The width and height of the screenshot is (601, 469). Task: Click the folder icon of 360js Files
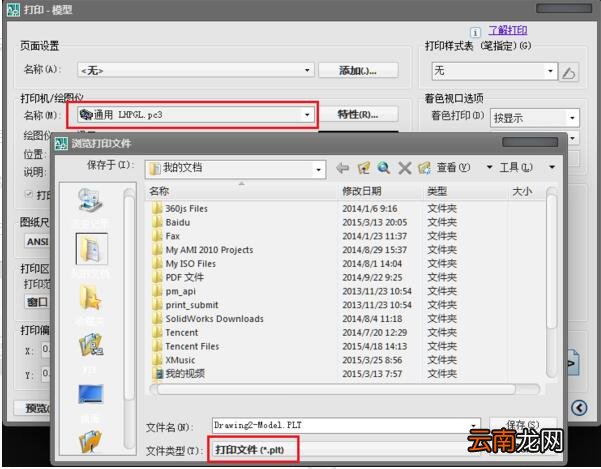click(x=157, y=208)
